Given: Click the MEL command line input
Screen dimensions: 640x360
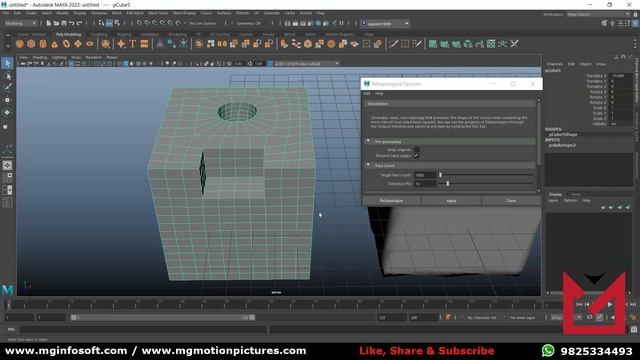Looking at the screenshot, I should coord(143,329).
